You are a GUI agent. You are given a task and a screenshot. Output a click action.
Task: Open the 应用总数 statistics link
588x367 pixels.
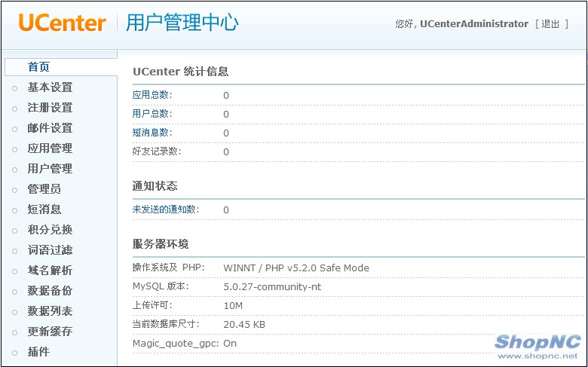point(152,95)
